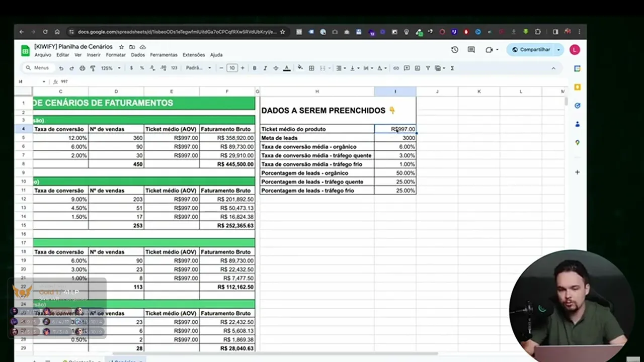The width and height of the screenshot is (644, 362).
Task: Open version history clock icon
Action: click(x=455, y=50)
